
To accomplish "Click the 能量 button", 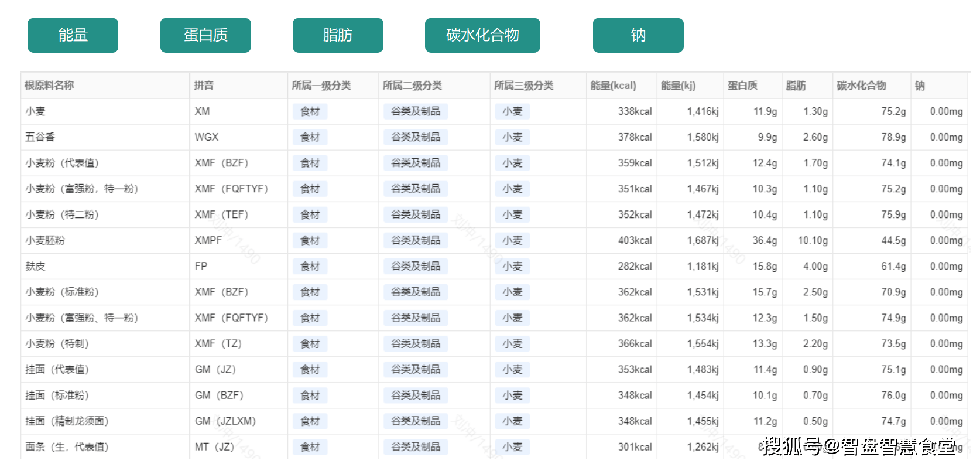I will pyautogui.click(x=73, y=35).
